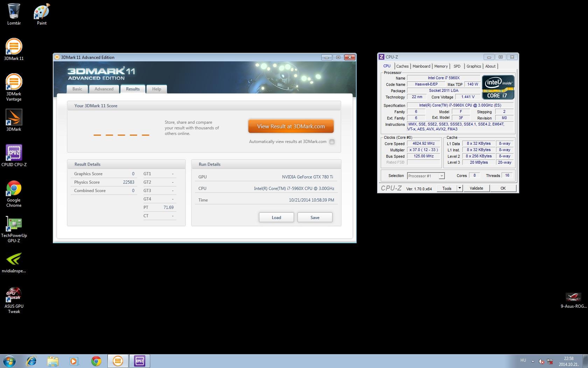Open the Lomtár recycle bin icon

14,14
